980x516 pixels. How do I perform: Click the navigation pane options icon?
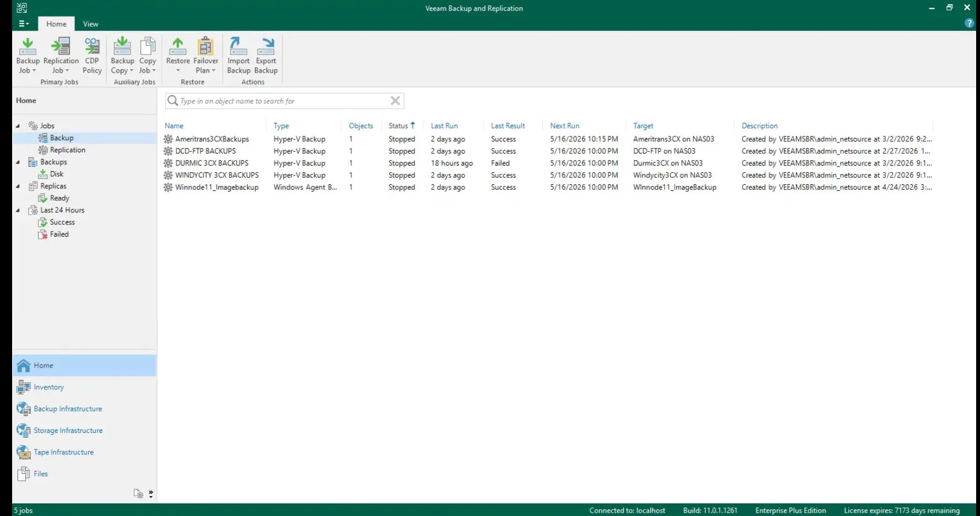click(138, 493)
